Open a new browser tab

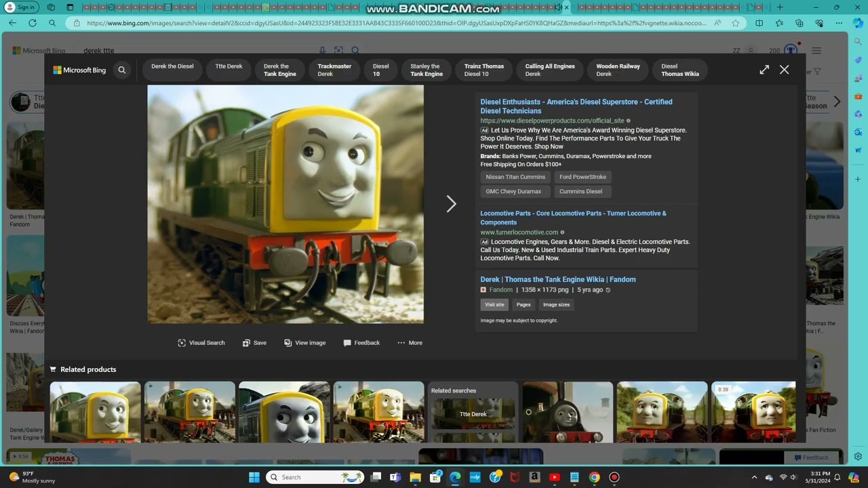(x=780, y=7)
